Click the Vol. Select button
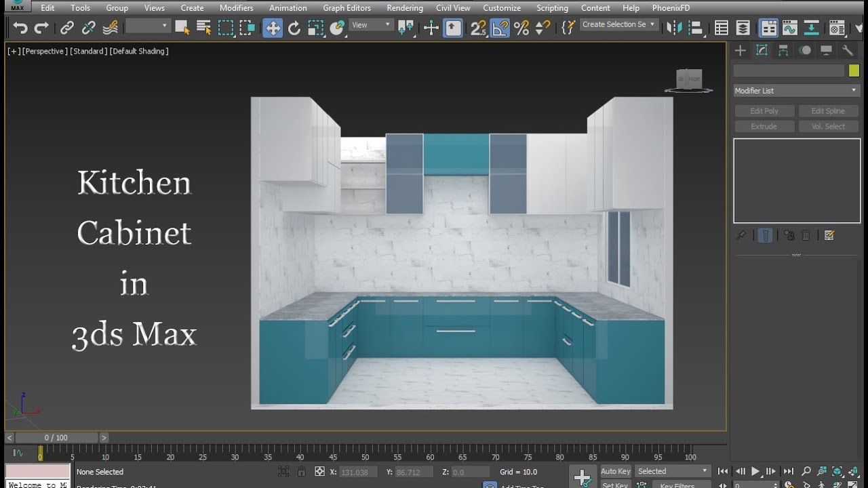Screen dimensions: 868x488 (828, 126)
